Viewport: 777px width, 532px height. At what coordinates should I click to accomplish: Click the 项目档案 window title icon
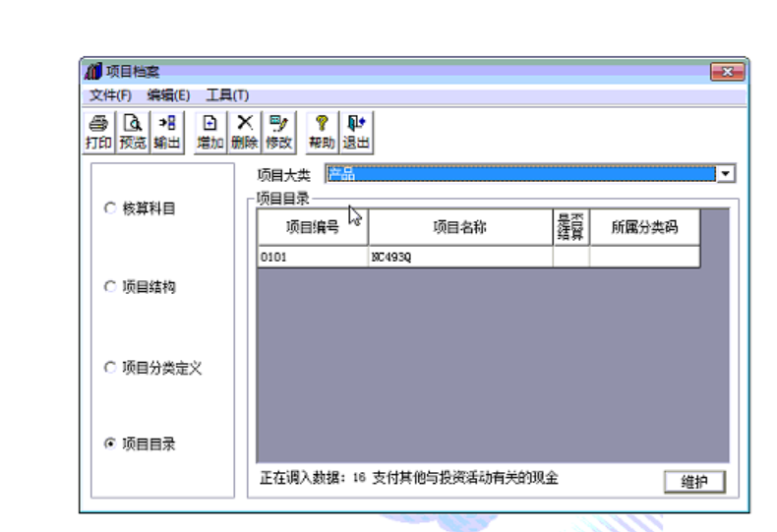[93, 72]
